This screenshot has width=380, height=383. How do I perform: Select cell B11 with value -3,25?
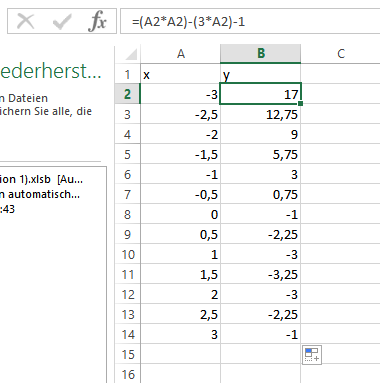(261, 274)
